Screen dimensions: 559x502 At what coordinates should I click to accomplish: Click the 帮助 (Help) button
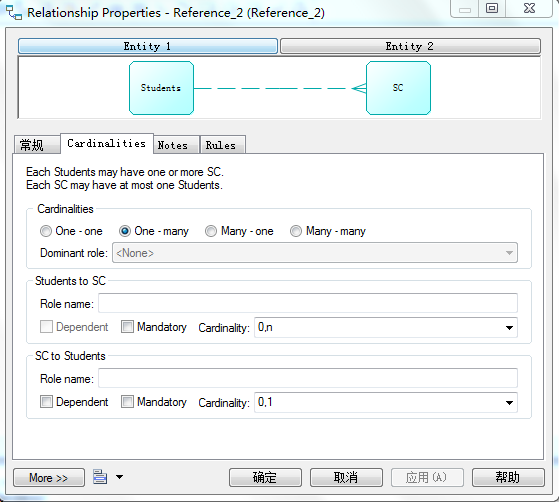[x=508, y=478]
